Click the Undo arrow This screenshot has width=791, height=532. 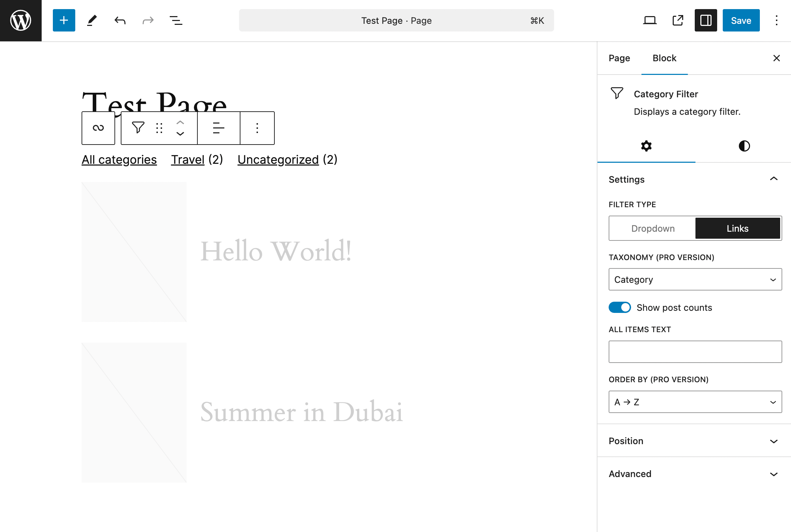tap(120, 21)
